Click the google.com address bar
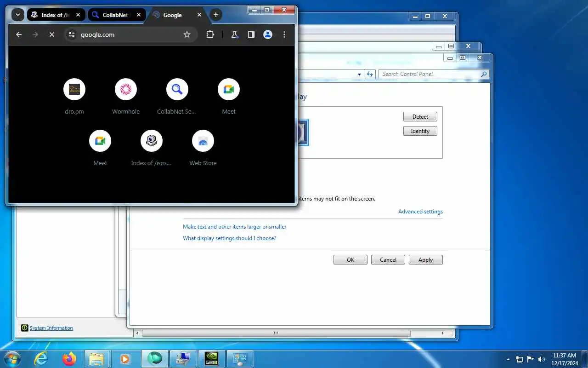 [x=130, y=34]
